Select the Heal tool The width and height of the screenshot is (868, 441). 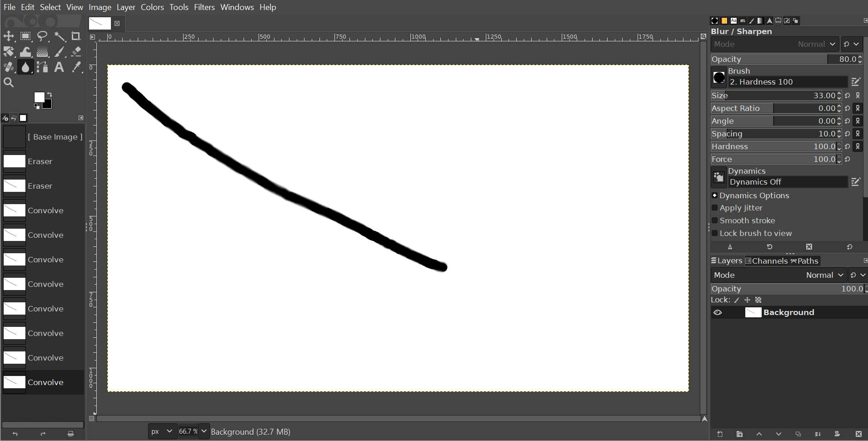coord(9,67)
